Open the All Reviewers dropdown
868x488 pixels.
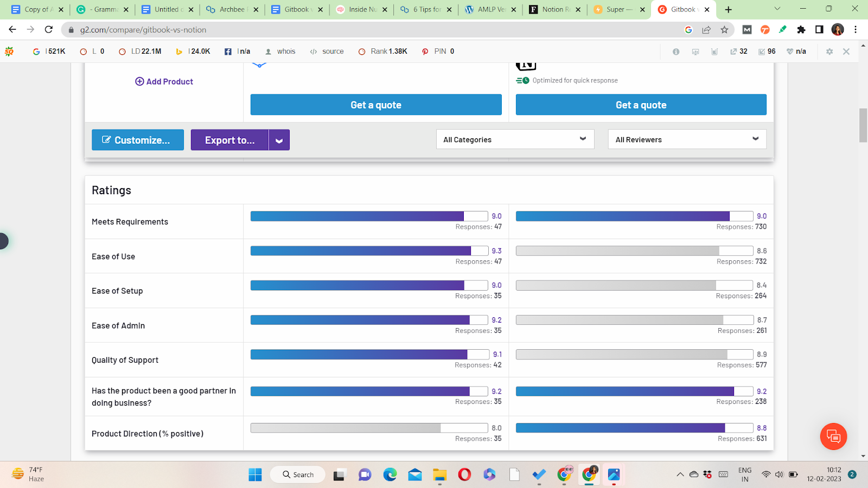pyautogui.click(x=686, y=139)
